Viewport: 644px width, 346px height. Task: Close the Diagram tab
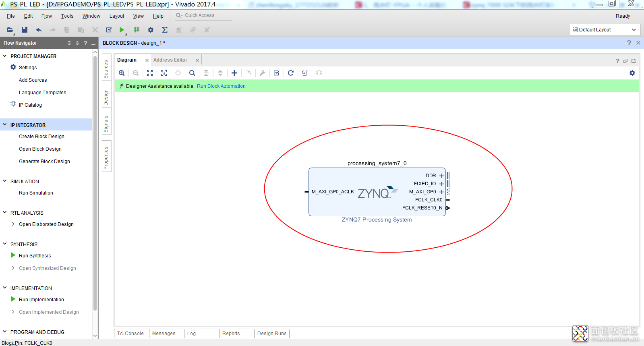coord(147,60)
